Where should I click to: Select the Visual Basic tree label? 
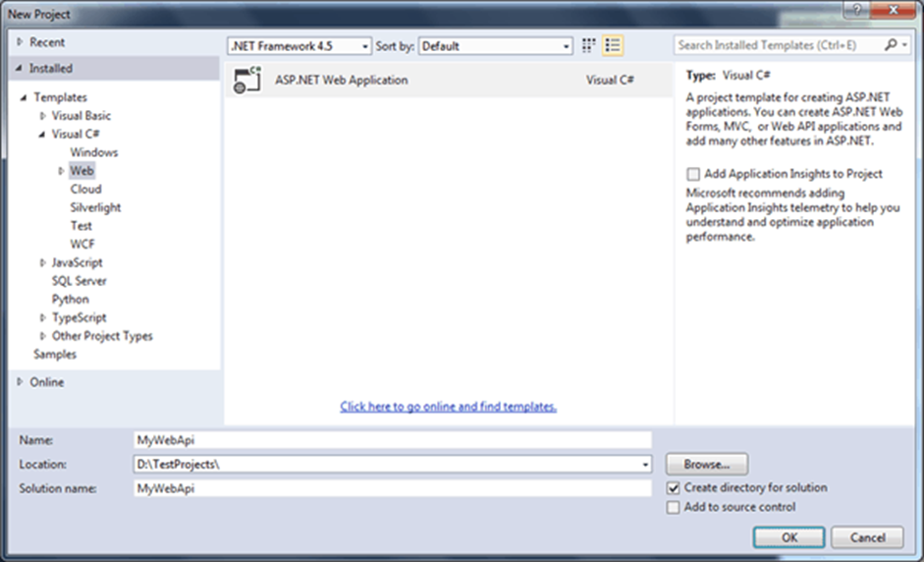tap(82, 116)
